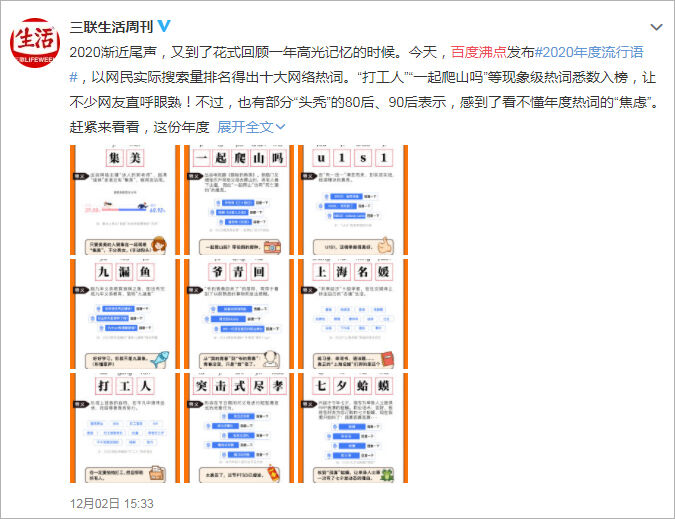Open the 突击式尽孝 thumbnail image
675x519 pixels.
(x=239, y=428)
